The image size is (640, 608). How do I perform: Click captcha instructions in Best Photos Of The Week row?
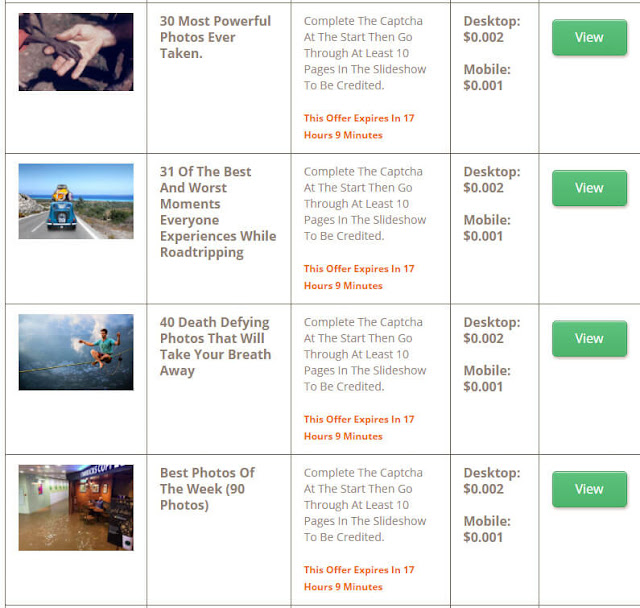coord(365,505)
